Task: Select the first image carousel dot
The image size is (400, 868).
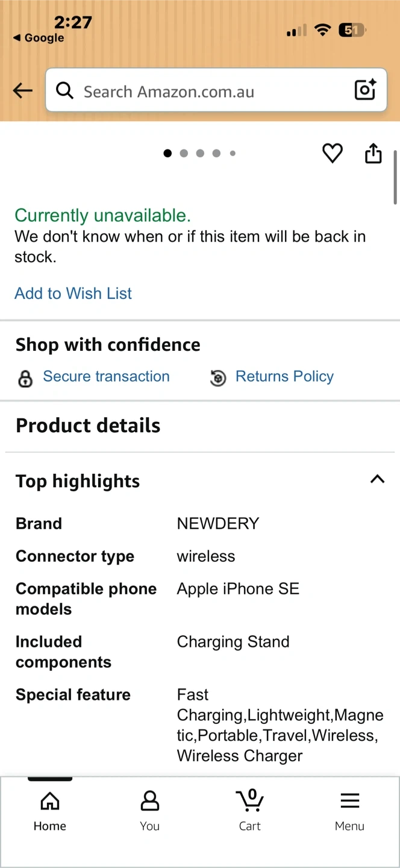Action: (167, 153)
